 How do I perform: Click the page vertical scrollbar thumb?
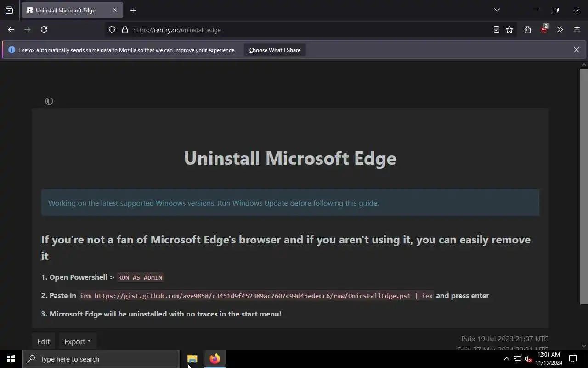(x=584, y=186)
